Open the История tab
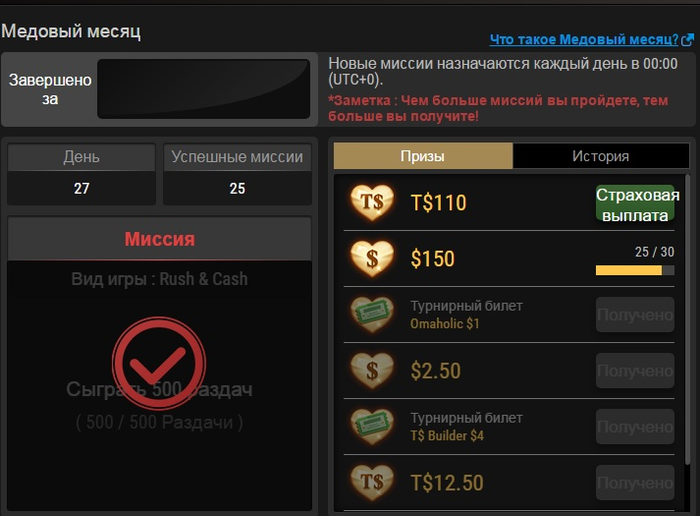 (x=601, y=156)
